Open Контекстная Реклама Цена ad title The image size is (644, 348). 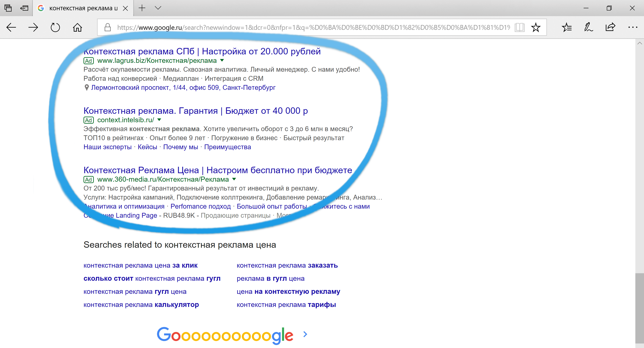[x=218, y=170]
